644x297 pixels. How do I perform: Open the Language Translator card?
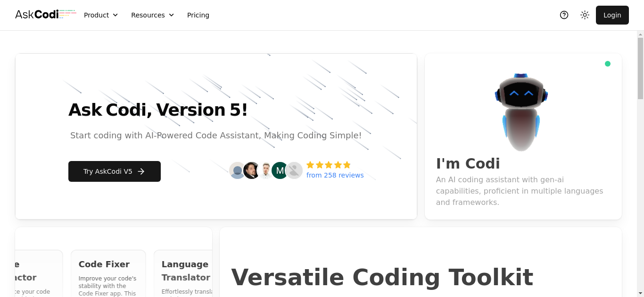coord(183,274)
